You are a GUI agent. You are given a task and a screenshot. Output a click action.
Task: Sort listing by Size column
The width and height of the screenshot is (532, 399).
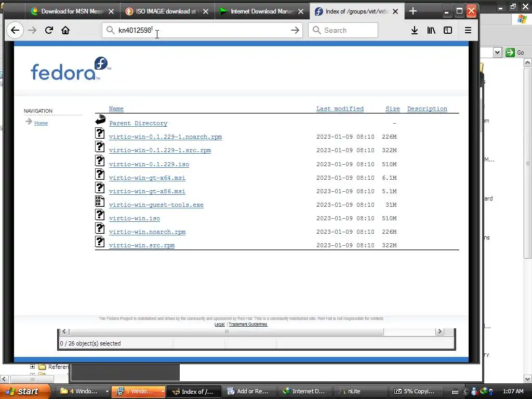coord(393,109)
